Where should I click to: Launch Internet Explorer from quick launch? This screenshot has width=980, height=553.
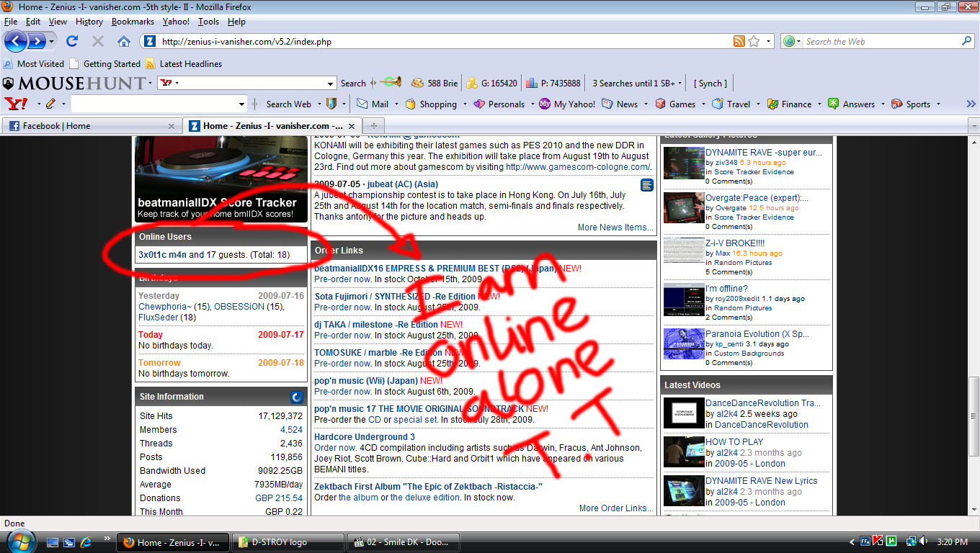86,541
